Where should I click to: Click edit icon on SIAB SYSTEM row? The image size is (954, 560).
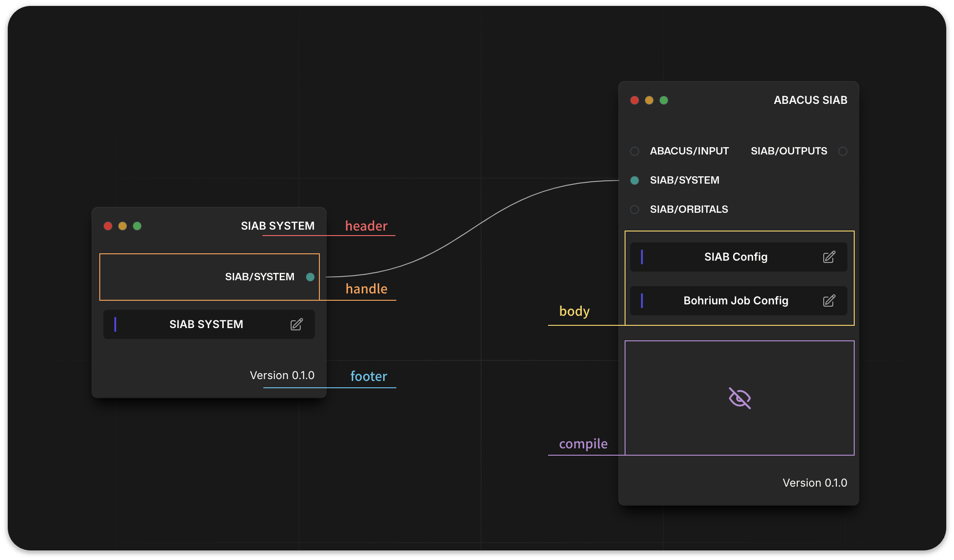(296, 324)
